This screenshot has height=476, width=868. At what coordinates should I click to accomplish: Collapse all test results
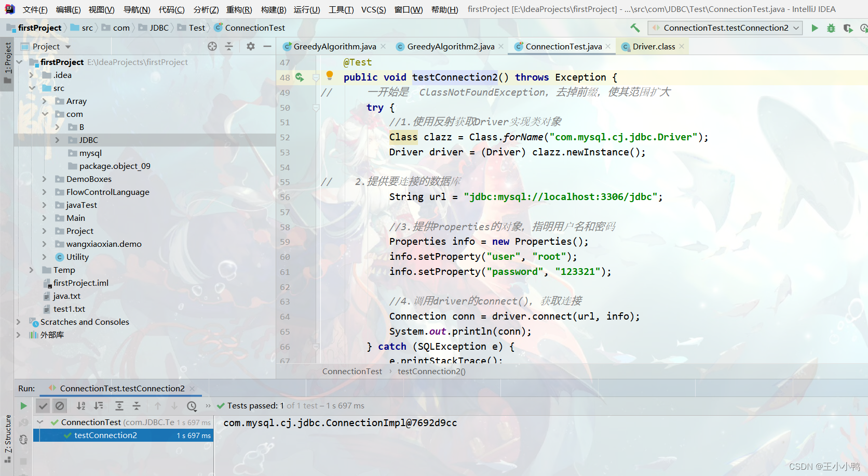tap(137, 406)
